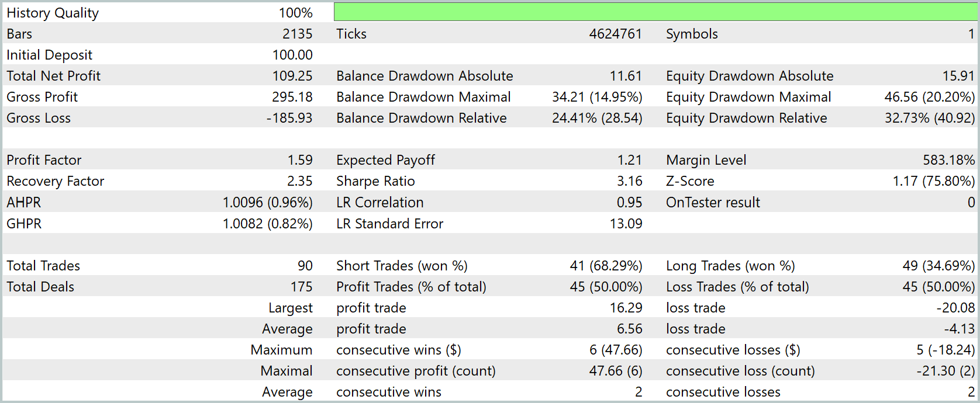This screenshot has height=403, width=980.
Task: Click the Initial Deposit label
Action: 50,55
